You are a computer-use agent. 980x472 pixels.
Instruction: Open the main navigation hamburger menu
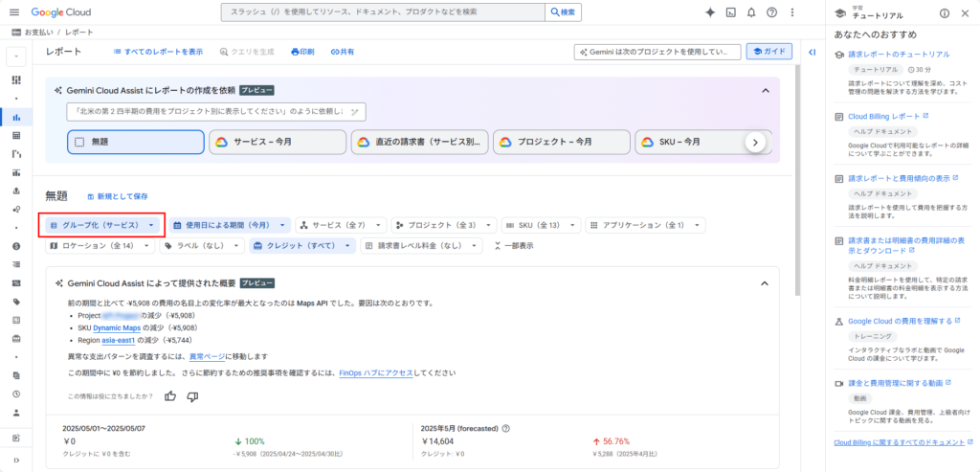coord(14,12)
